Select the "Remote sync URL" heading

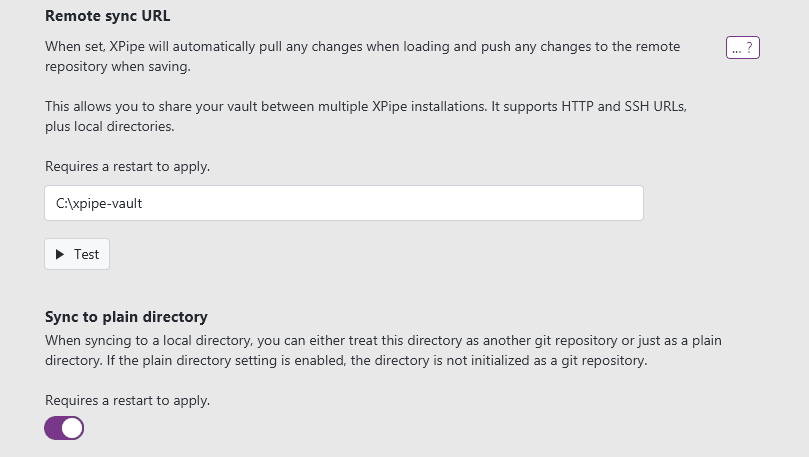[107, 16]
